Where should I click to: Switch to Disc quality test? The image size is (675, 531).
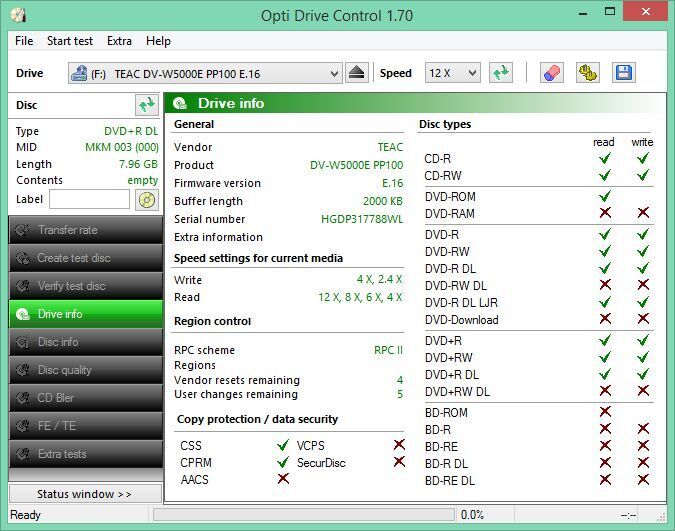pos(86,370)
